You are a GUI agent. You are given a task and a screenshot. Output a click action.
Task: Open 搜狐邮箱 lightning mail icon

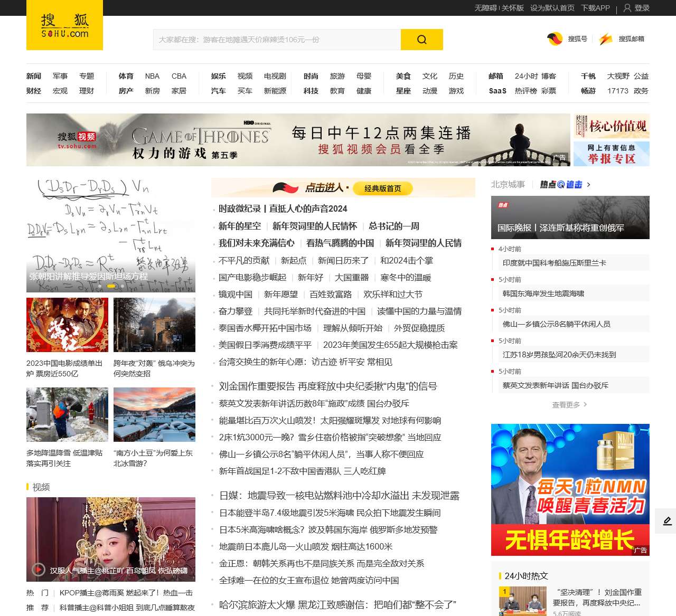tap(606, 39)
